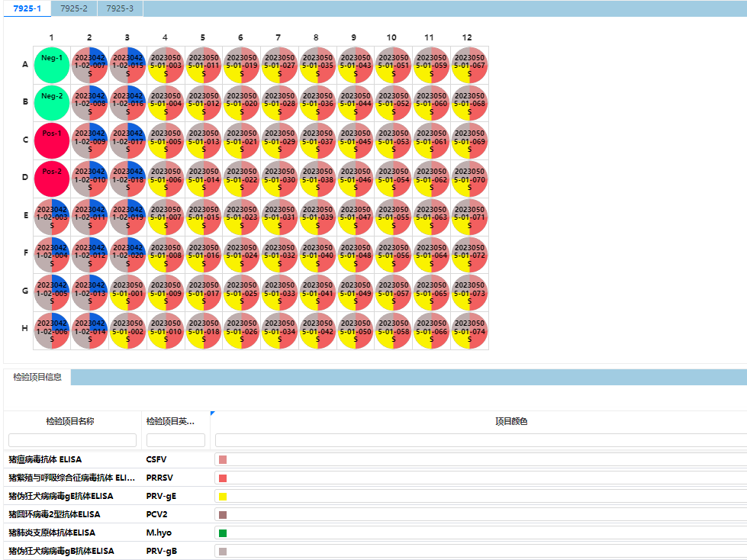Click the 检验项目信息 tab
This screenshot has width=747, height=560.
coord(37,377)
